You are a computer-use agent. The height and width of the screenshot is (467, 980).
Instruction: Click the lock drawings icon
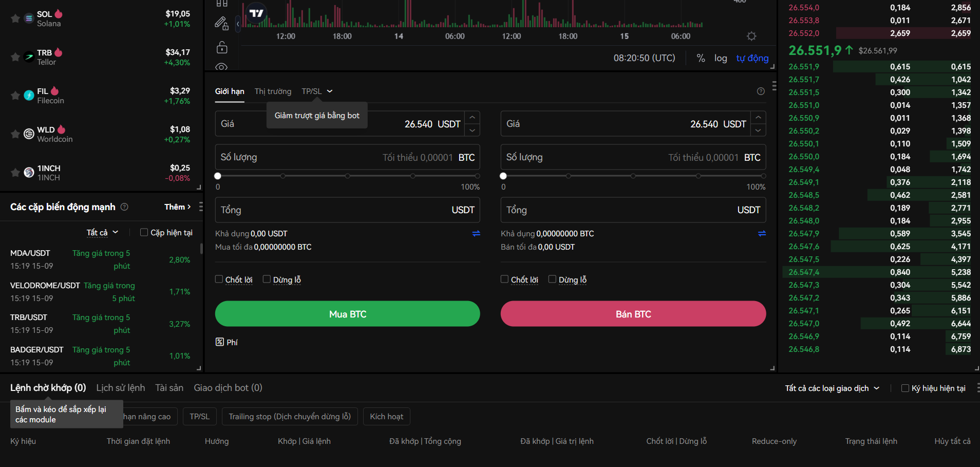(222, 47)
